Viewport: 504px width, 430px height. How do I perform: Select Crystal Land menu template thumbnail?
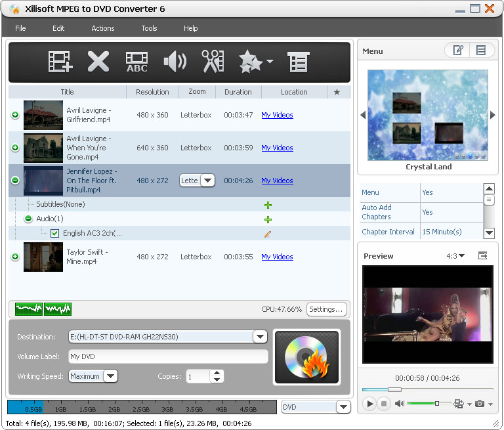427,115
